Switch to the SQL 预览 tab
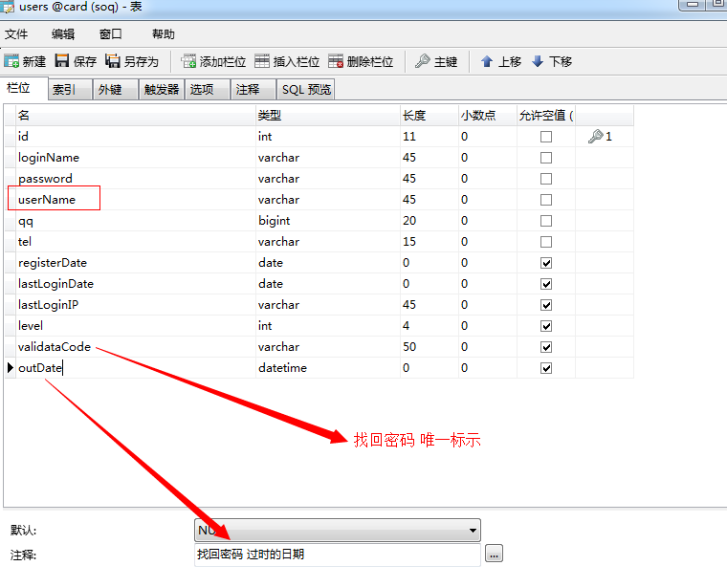Screen dimensions: 727x588 (305, 89)
